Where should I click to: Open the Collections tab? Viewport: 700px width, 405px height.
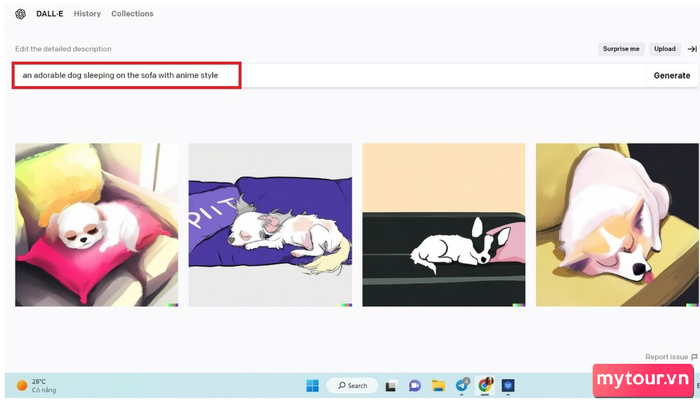pyautogui.click(x=132, y=14)
